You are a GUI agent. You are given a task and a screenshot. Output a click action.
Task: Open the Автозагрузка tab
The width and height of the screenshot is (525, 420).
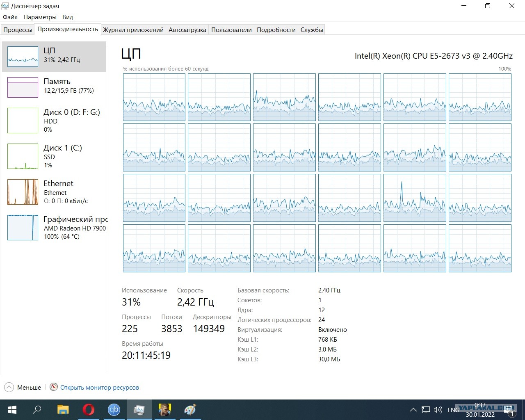(187, 30)
